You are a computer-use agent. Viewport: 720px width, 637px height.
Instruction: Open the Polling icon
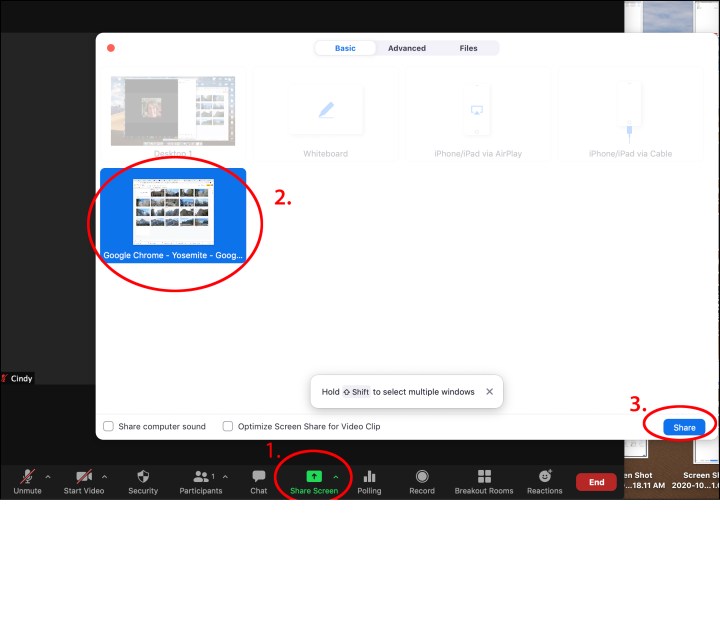tap(369, 476)
